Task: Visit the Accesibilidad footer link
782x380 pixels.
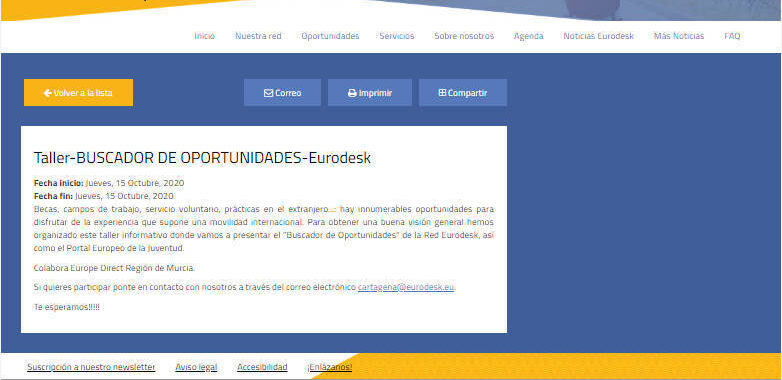Action: (262, 368)
